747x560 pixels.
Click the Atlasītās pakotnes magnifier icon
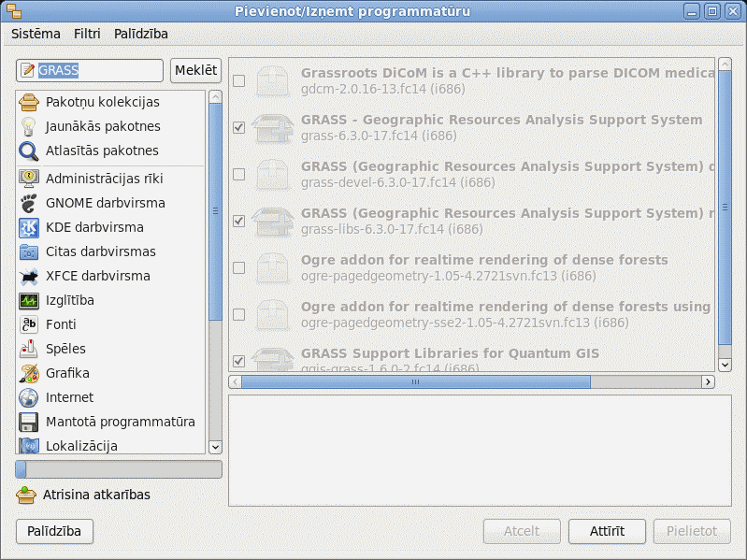pos(29,151)
